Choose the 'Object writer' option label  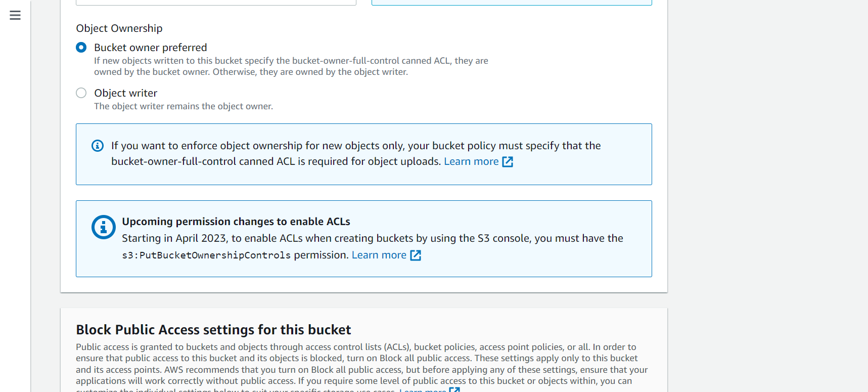pyautogui.click(x=126, y=93)
